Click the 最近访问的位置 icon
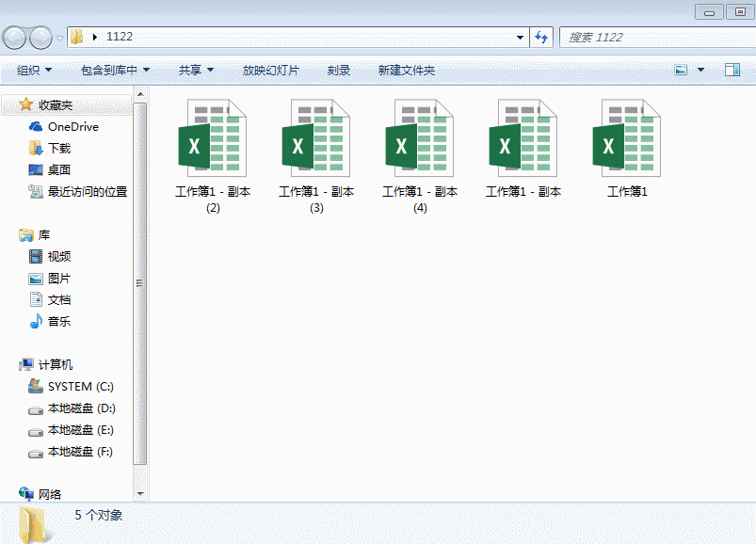Viewport: 756px width, 544px height. pos(36,191)
